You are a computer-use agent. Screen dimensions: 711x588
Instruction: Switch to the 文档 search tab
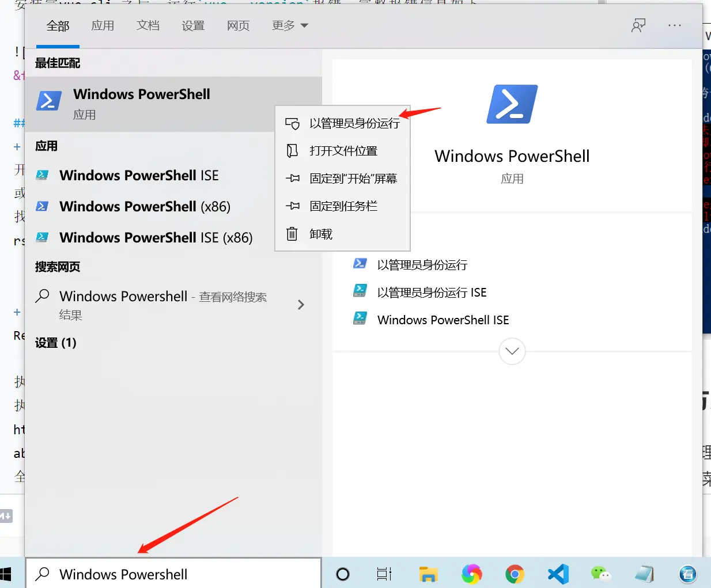[148, 26]
